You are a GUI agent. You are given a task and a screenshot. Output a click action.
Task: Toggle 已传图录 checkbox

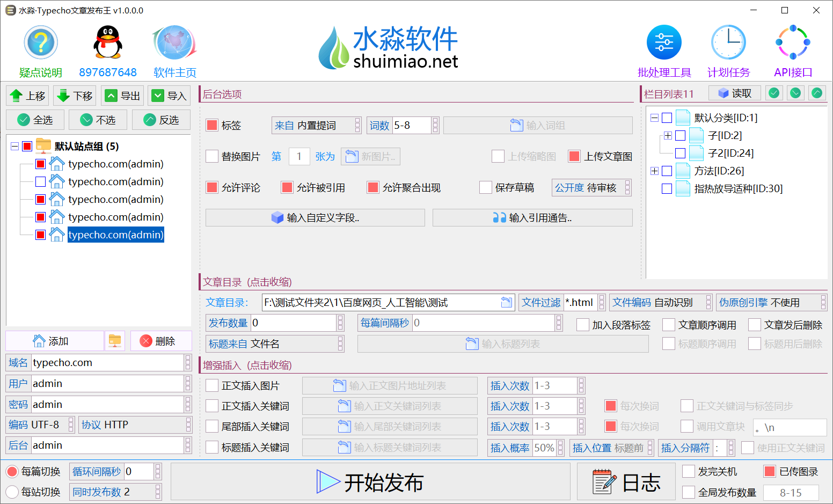770,471
